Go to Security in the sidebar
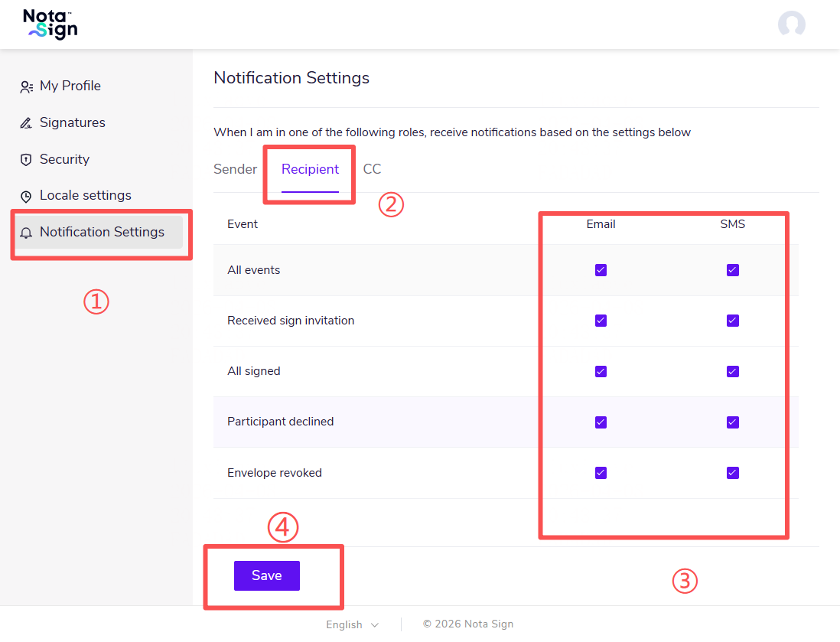This screenshot has width=840, height=642. pyautogui.click(x=64, y=159)
